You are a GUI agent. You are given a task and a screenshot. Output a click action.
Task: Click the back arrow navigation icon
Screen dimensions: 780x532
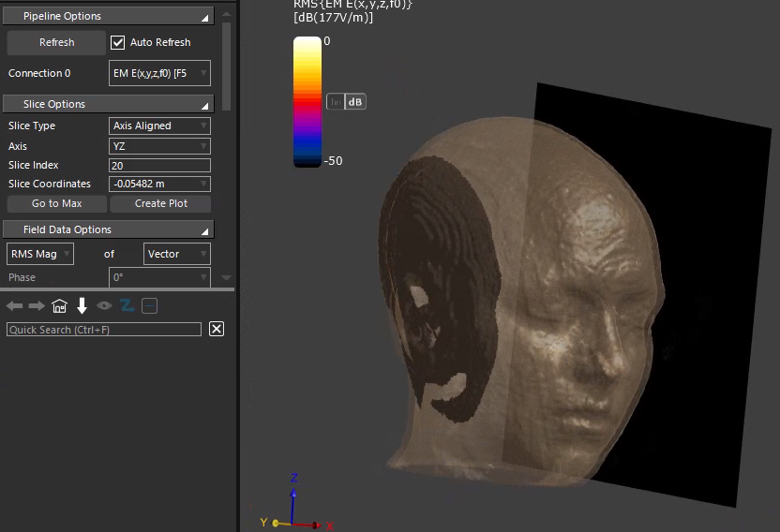[15, 305]
